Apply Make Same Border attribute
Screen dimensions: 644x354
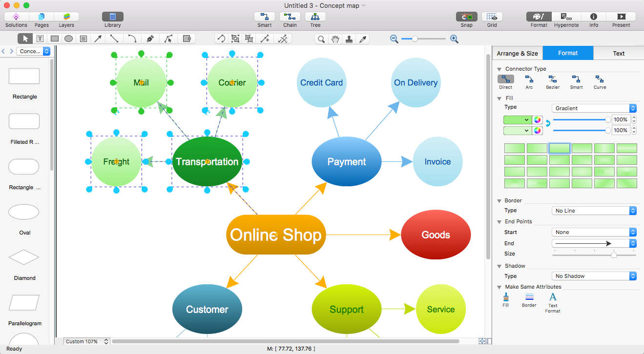(x=529, y=299)
